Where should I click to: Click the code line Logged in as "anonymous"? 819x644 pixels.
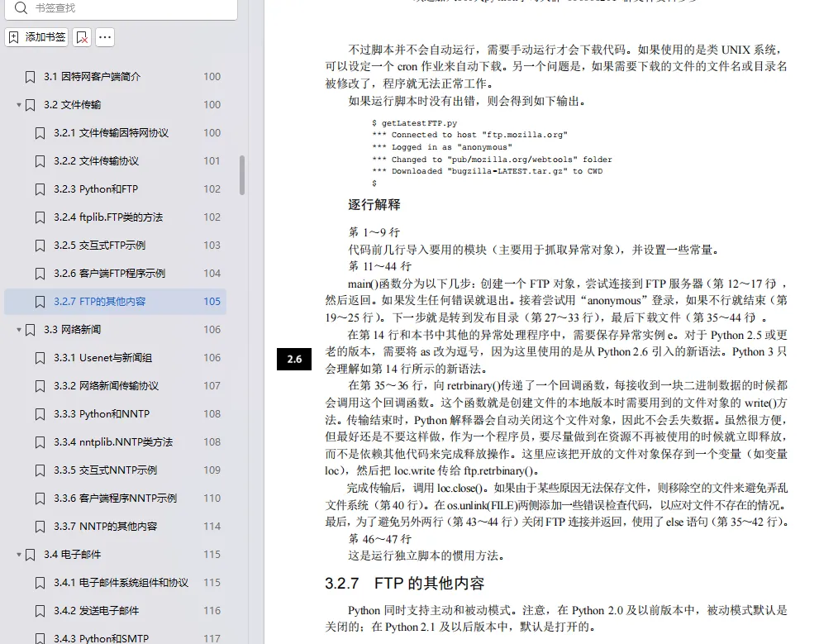[x=442, y=147]
